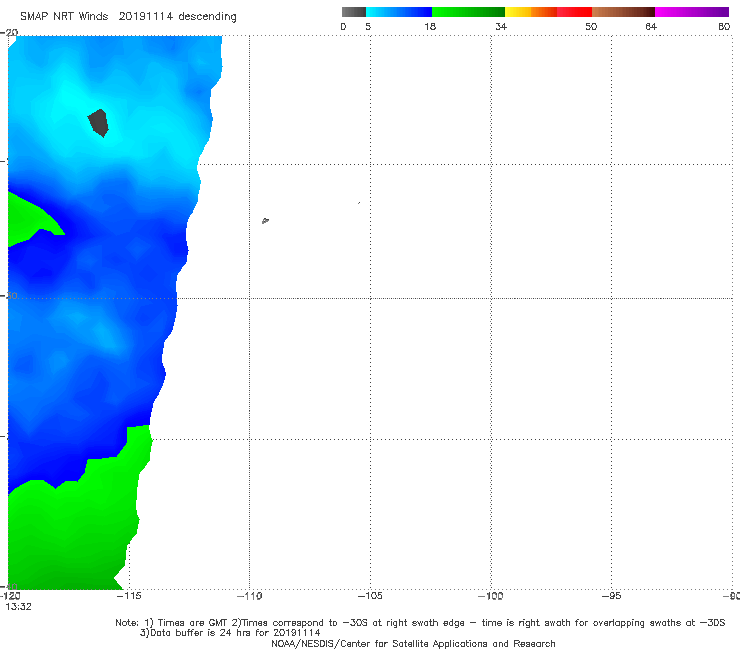Click the green wedge on the left map edge

point(31,219)
